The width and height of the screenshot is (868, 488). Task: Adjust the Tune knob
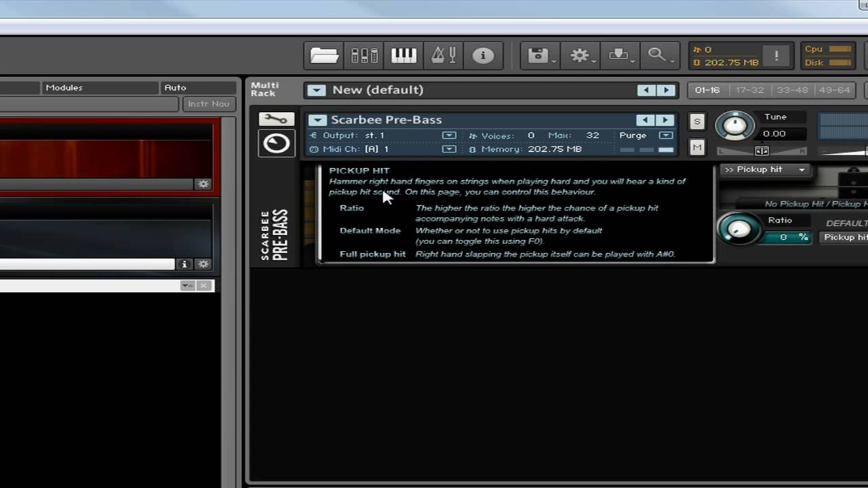click(x=734, y=126)
